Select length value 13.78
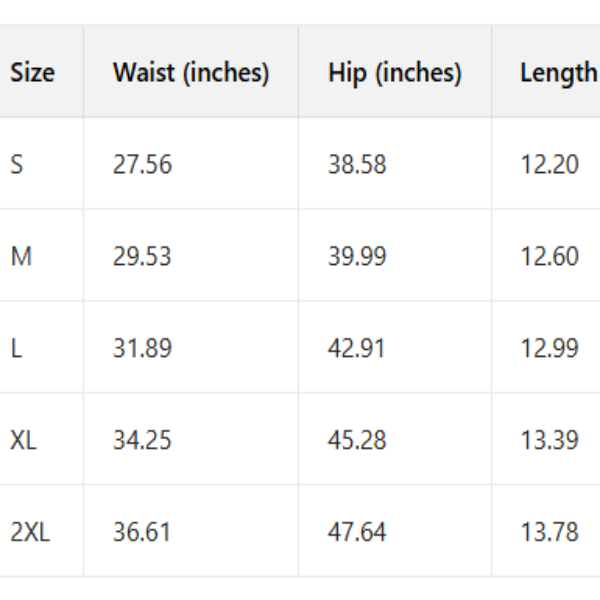 coord(549,533)
